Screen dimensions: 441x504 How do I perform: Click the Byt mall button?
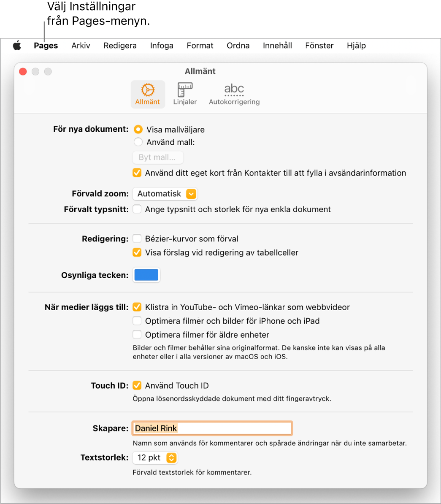158,157
